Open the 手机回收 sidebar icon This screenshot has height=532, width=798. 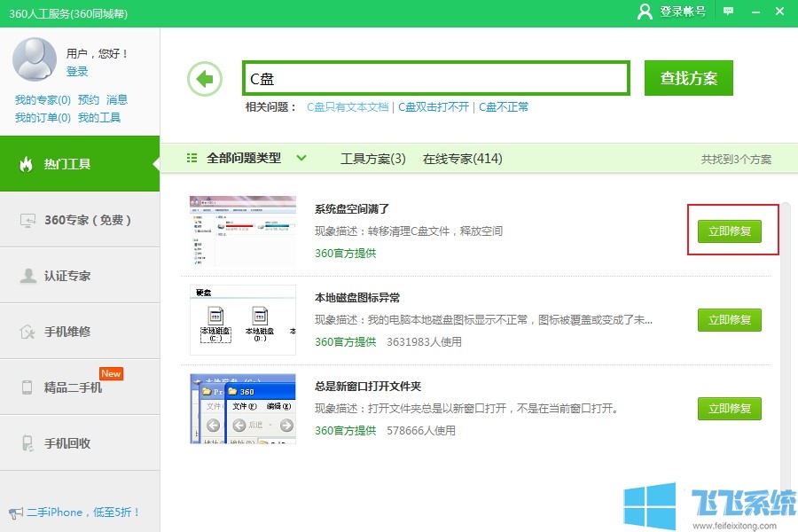(x=27, y=442)
